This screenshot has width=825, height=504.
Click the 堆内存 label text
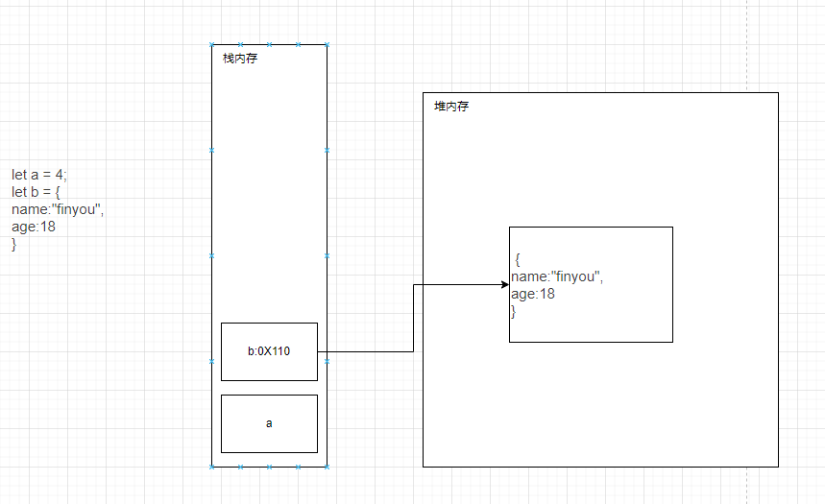click(450, 107)
